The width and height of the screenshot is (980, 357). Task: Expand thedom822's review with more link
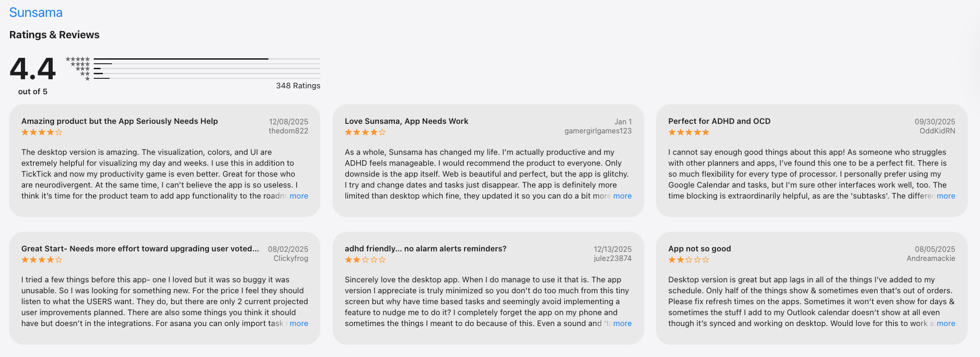pyautogui.click(x=299, y=196)
